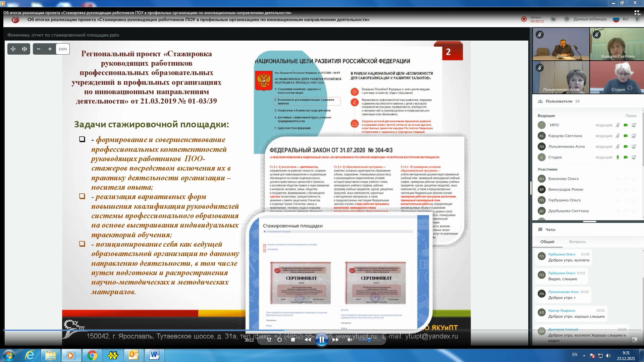Toggle screen sharing for Студия
The height and width of the screenshot is (362, 644).
point(634,157)
